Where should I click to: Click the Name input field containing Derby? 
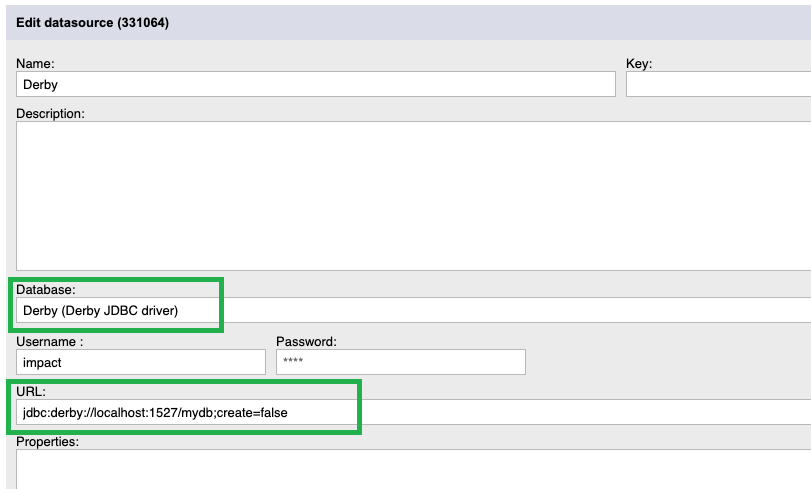(x=316, y=84)
